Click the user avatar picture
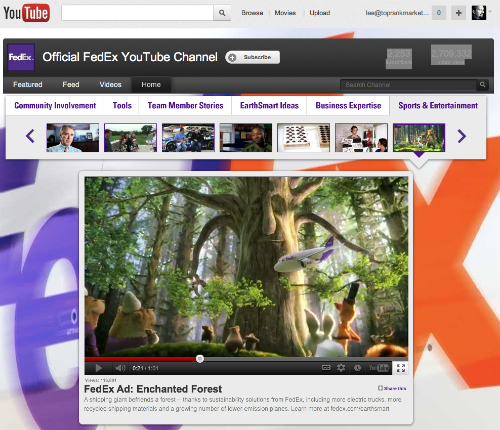Image resolution: width=500 pixels, height=430 pixels. click(x=479, y=13)
